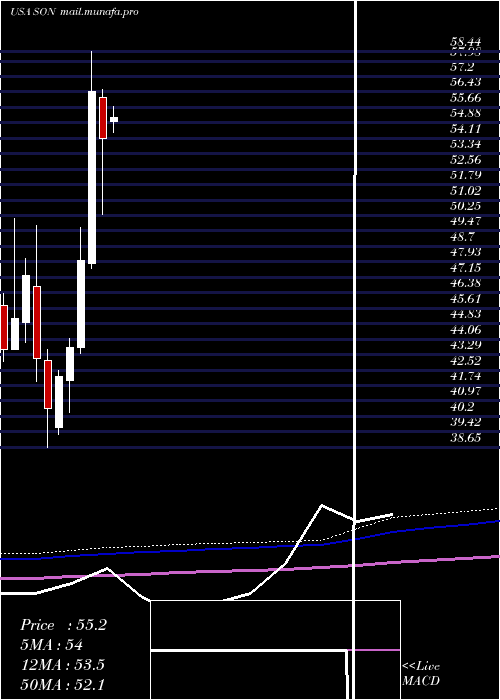Select the 51.02 price axis label

pos(466,191)
